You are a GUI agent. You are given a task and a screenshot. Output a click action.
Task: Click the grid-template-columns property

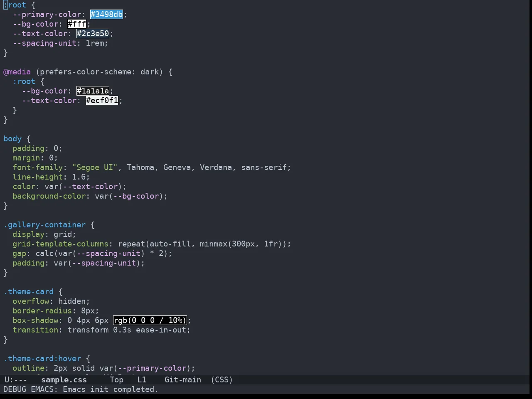[61, 244]
